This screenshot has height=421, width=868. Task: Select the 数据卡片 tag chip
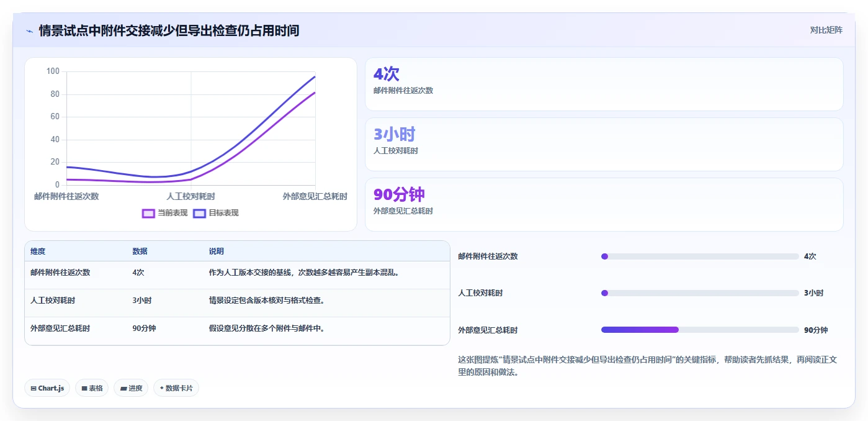point(176,388)
